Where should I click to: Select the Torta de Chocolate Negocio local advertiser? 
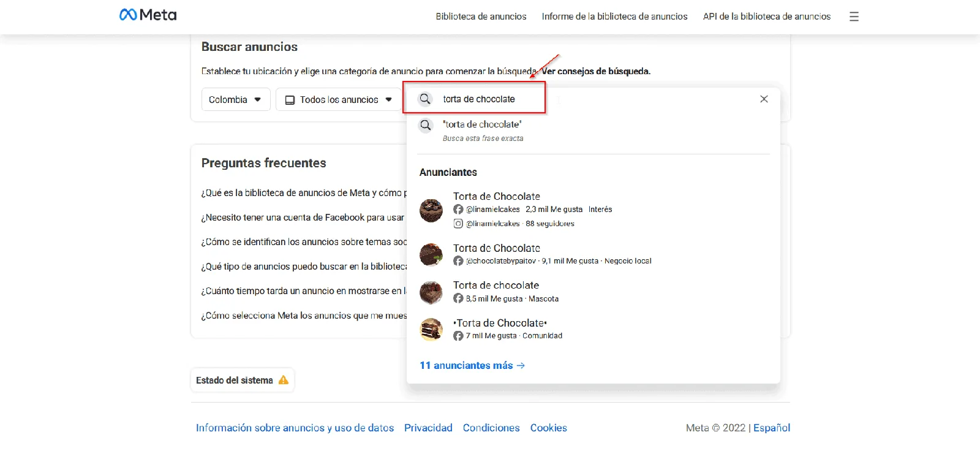pos(593,254)
